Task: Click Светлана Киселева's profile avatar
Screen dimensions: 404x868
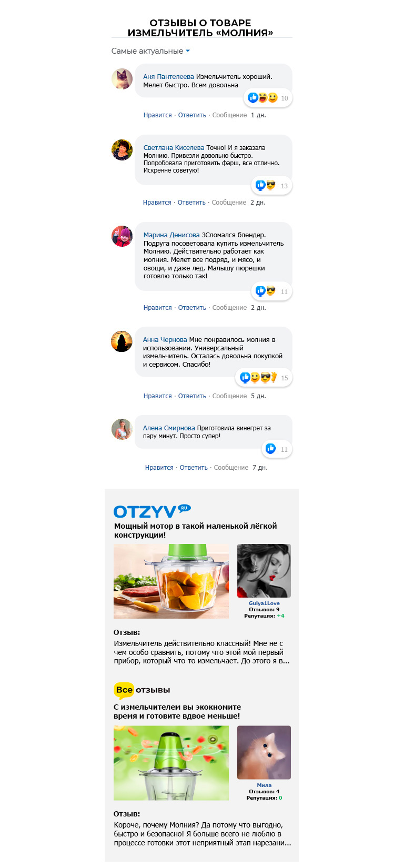Action: (122, 150)
